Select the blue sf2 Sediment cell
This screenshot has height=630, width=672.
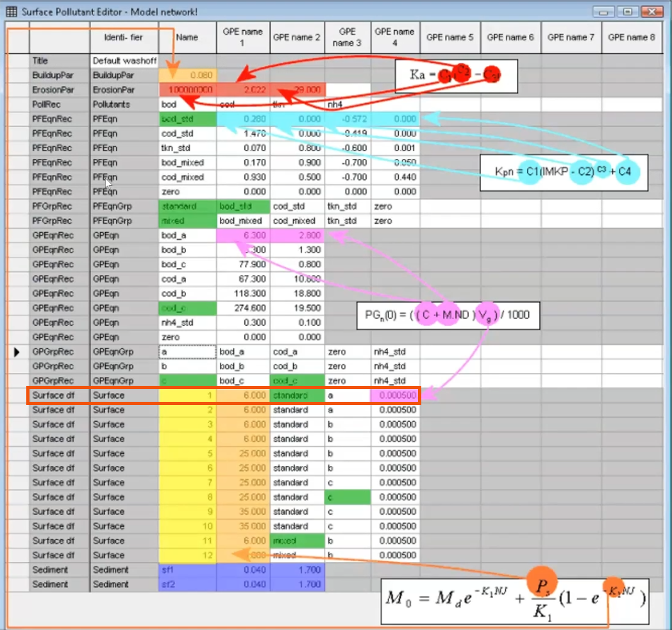click(187, 584)
